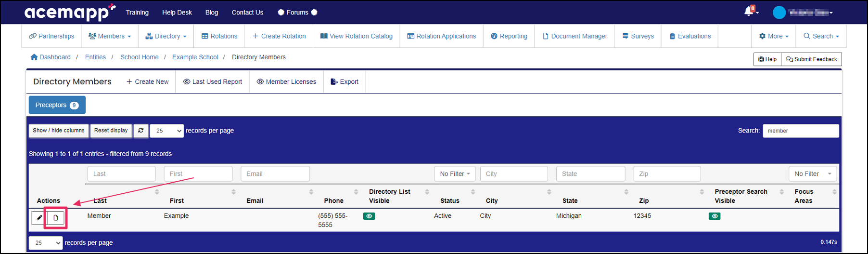Screen dimensions: 868x254
Task: Open Rotations in navigation bar
Action: coord(219,36)
